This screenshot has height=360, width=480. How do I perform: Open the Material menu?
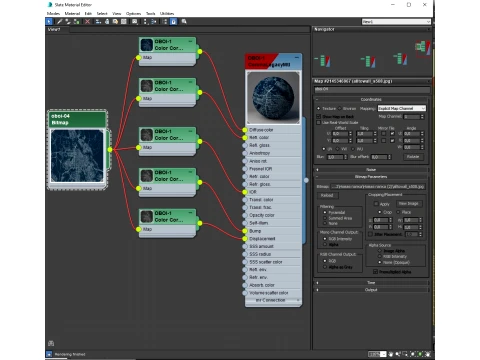click(x=72, y=13)
